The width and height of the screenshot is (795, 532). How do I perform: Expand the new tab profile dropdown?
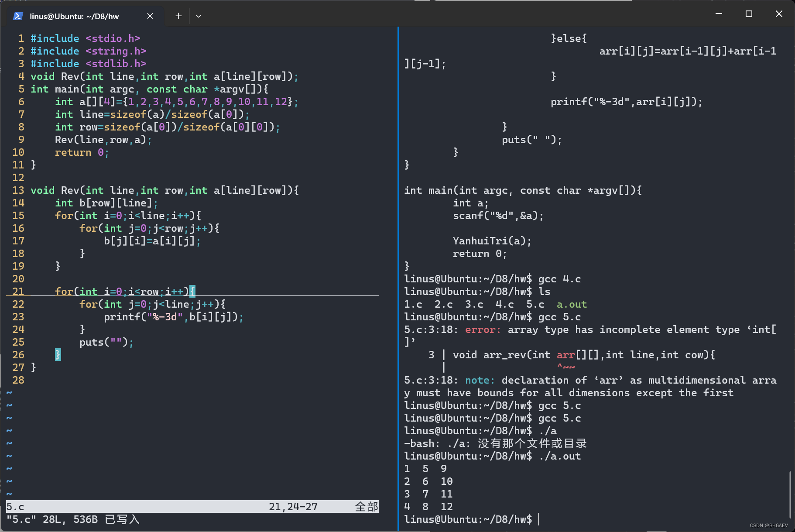(x=199, y=16)
